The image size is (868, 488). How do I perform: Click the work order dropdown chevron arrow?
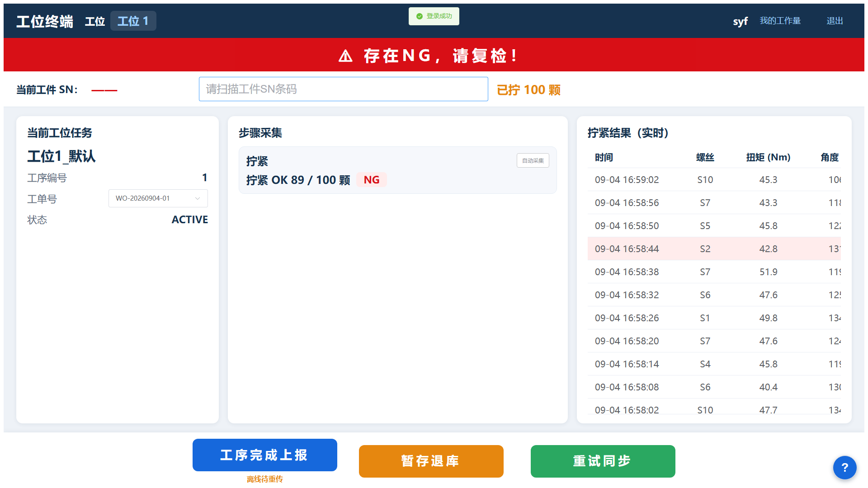(x=198, y=198)
